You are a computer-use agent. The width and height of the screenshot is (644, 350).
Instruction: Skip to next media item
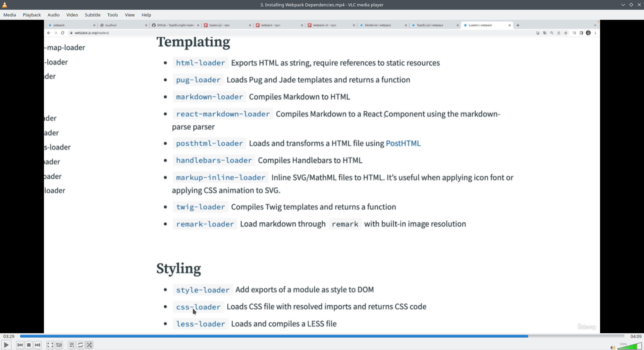[38, 345]
